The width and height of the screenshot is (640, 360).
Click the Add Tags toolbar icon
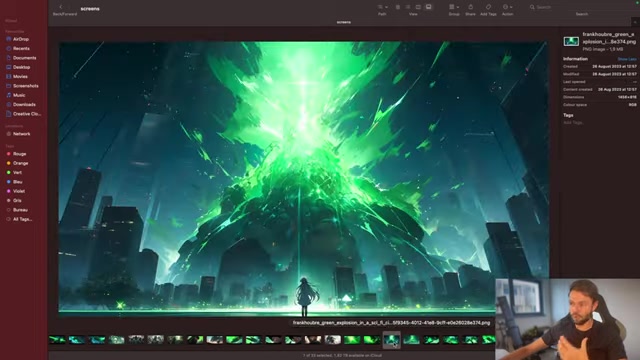point(488,7)
